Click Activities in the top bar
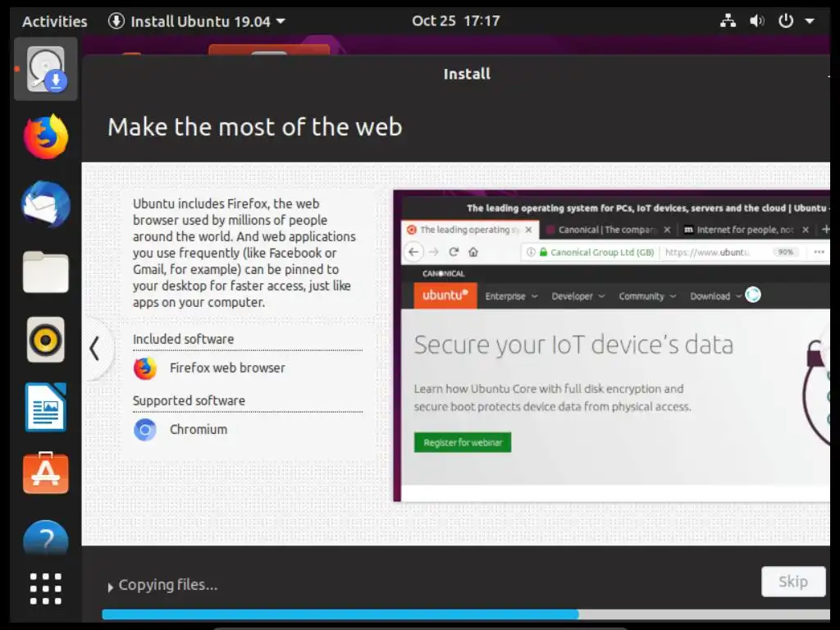The height and width of the screenshot is (630, 840). 55,21
